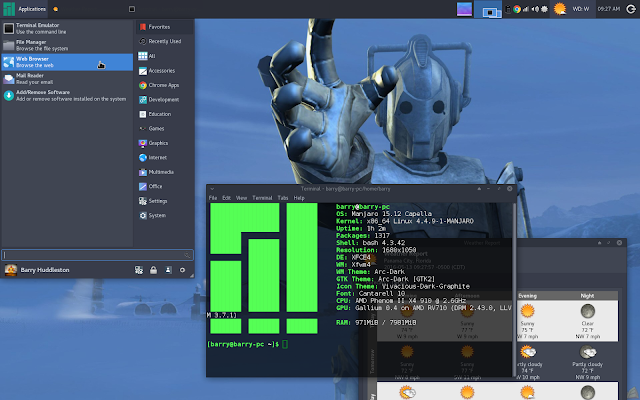640x400 pixels.
Task: Click the 09:27 AM clock
Action: pyautogui.click(x=609, y=9)
